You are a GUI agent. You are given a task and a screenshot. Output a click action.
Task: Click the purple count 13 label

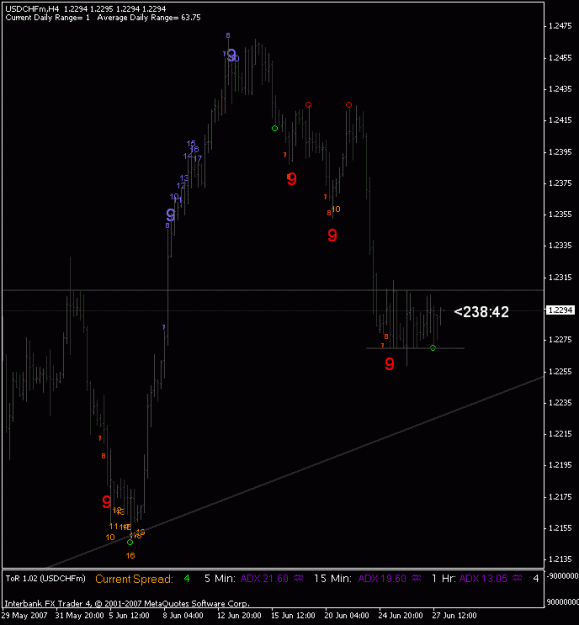pos(184,178)
